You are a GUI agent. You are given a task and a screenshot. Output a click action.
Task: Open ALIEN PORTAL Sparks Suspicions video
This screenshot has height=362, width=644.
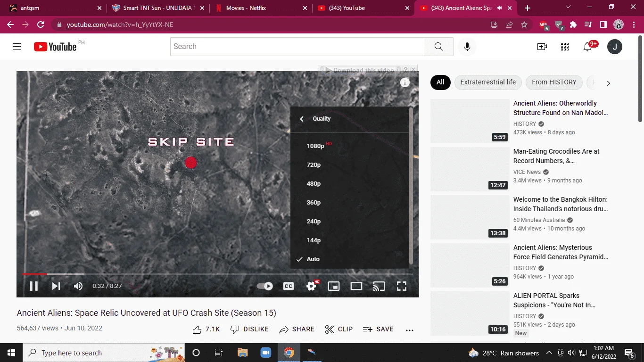(x=555, y=300)
